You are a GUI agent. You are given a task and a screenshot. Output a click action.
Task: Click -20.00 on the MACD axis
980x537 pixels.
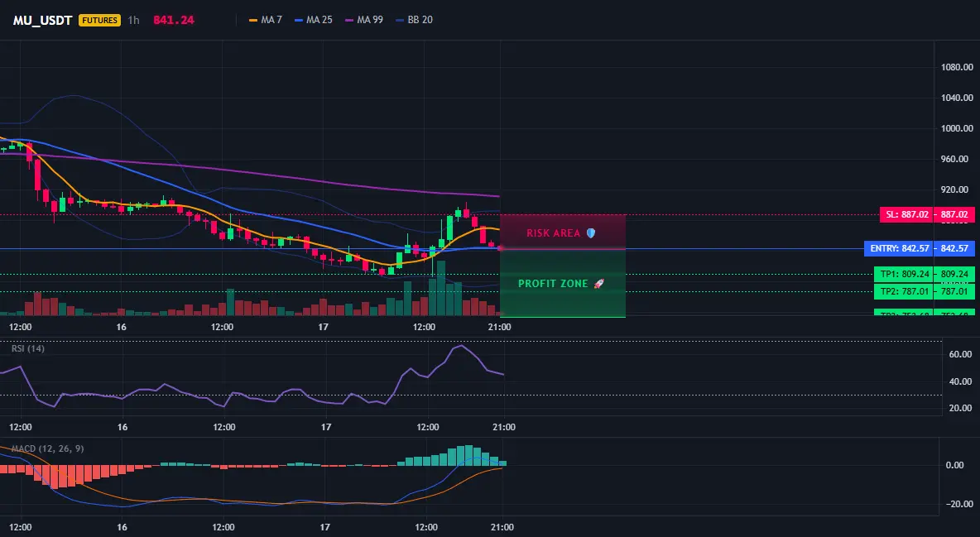point(959,504)
